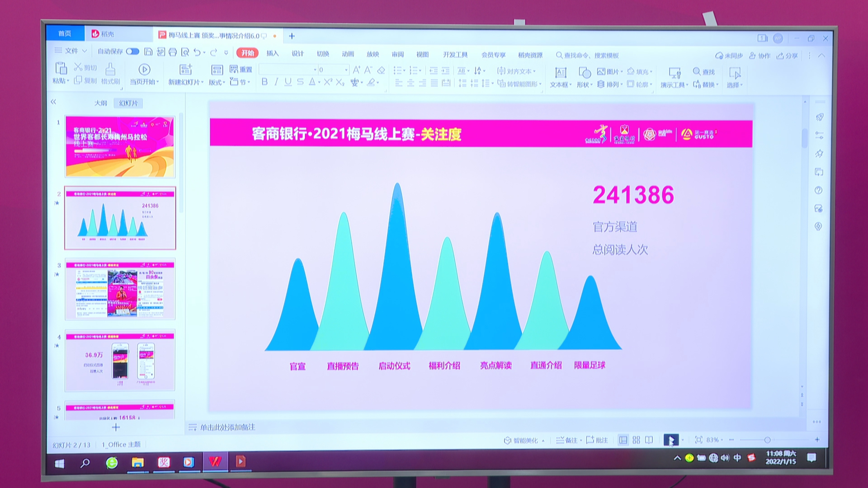Viewport: 868px width, 488px height.
Task: Click the 转智能图形 button
Action: pyautogui.click(x=519, y=84)
